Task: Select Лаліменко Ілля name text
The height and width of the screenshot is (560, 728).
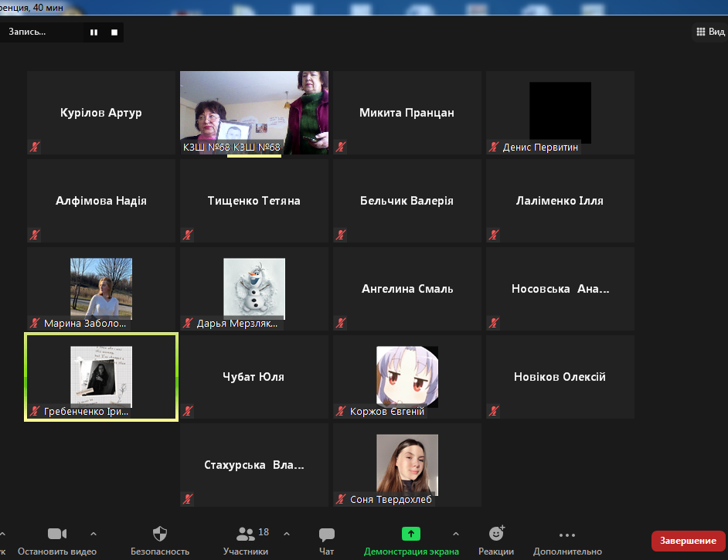Action: [560, 201]
